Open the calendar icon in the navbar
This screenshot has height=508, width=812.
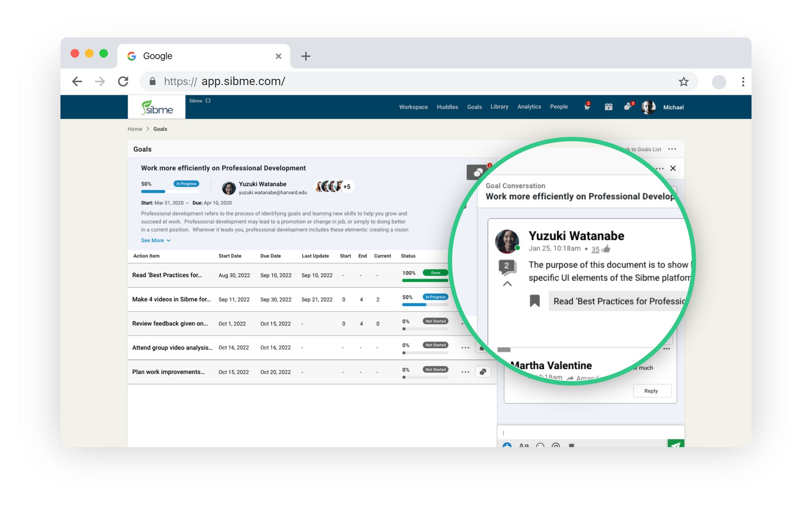point(608,107)
